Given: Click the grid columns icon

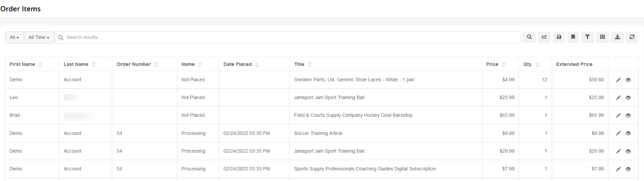Looking at the screenshot, I should pos(602,37).
